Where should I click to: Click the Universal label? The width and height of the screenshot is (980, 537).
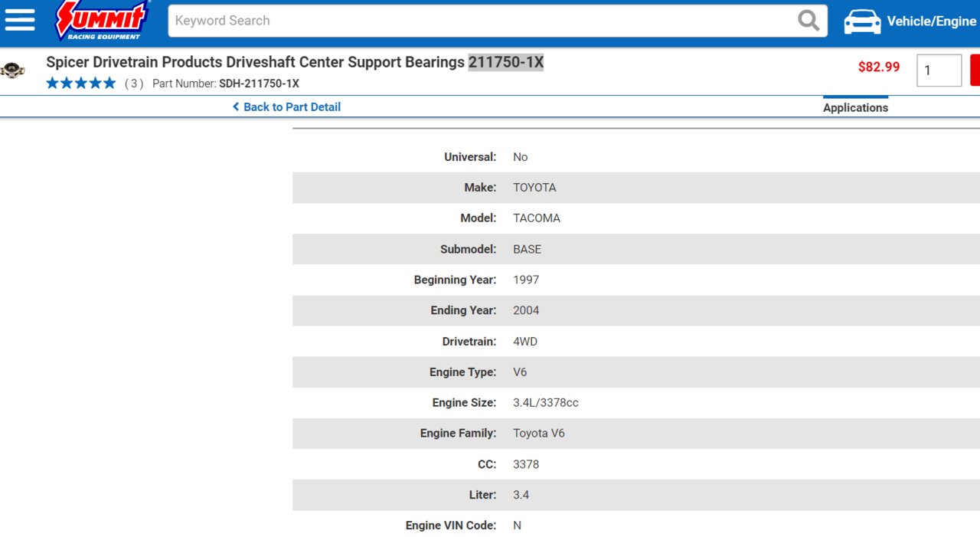click(470, 157)
